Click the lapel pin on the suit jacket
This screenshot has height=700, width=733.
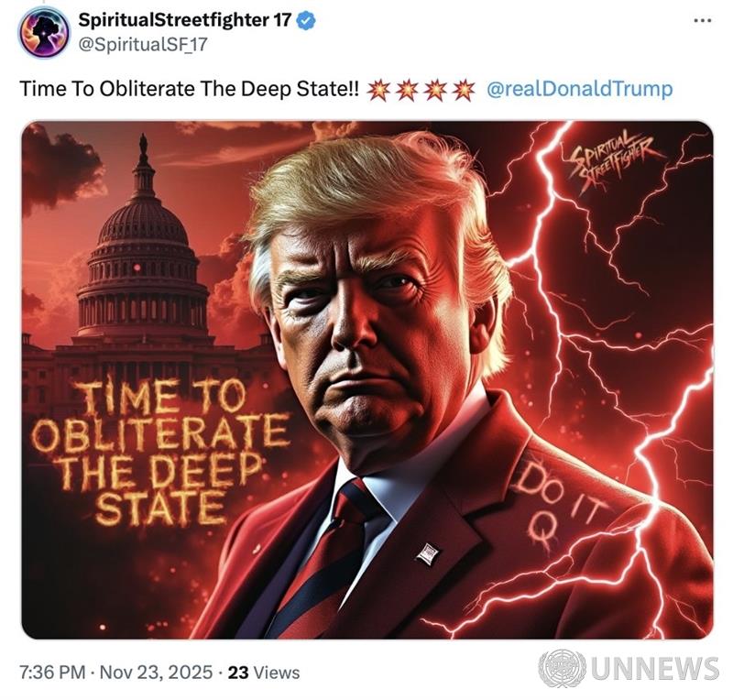[x=427, y=553]
